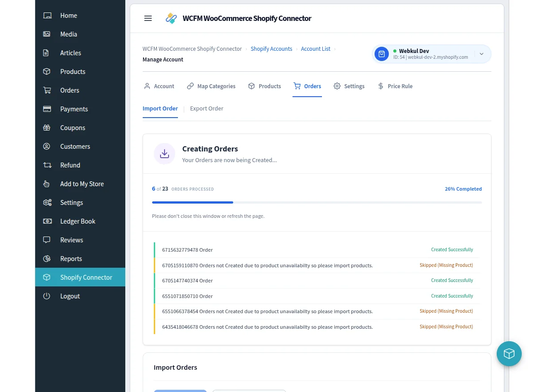Click the Products box icon in the sidebar
544x392 pixels.
tap(47, 72)
